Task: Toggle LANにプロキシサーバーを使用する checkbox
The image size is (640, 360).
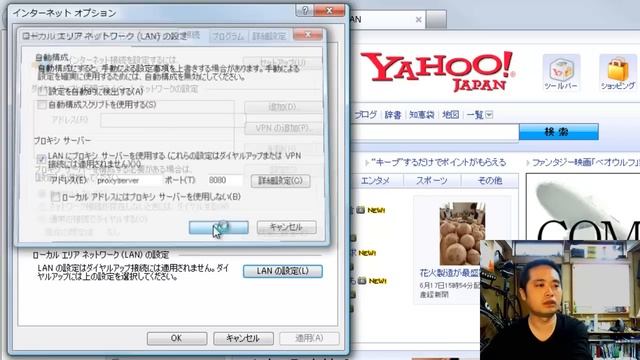Action: 42,159
